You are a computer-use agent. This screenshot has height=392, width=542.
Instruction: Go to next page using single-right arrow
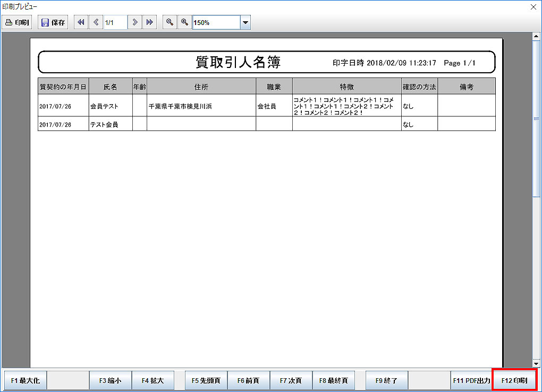point(135,22)
